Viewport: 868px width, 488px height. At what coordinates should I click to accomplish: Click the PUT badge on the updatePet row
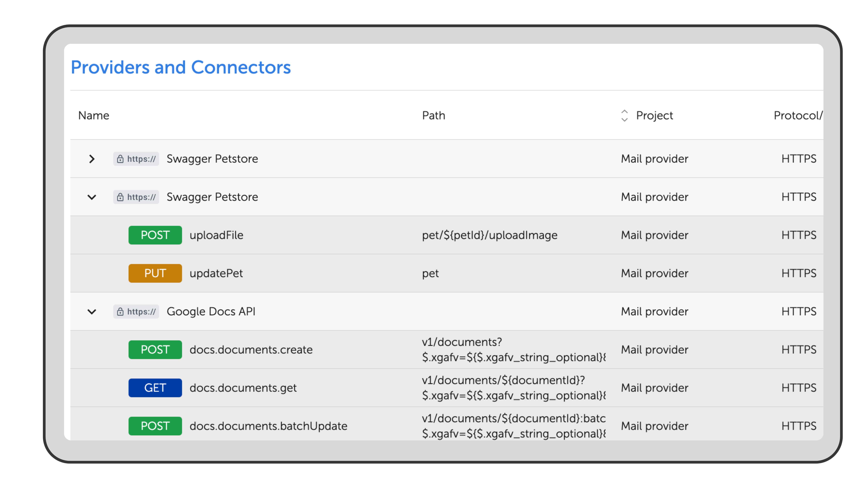tap(155, 273)
